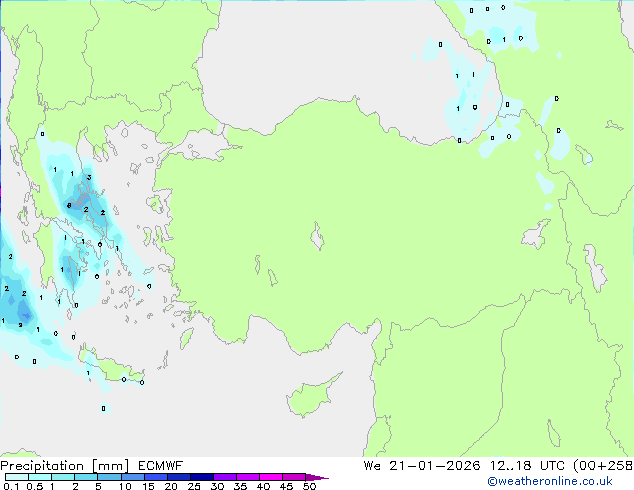
Task: Click the lightest 0.1–0.5 mm legend swatch
Action: tap(17, 477)
